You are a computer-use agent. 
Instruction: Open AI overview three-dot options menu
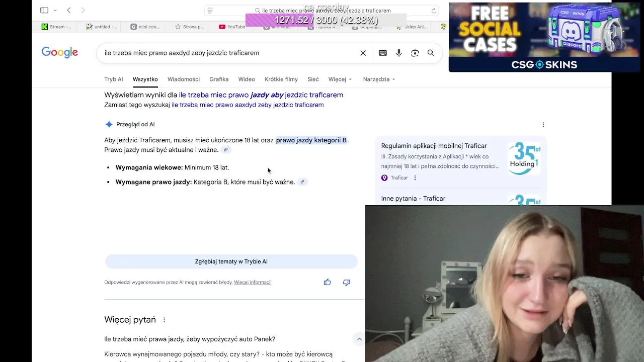(543, 125)
